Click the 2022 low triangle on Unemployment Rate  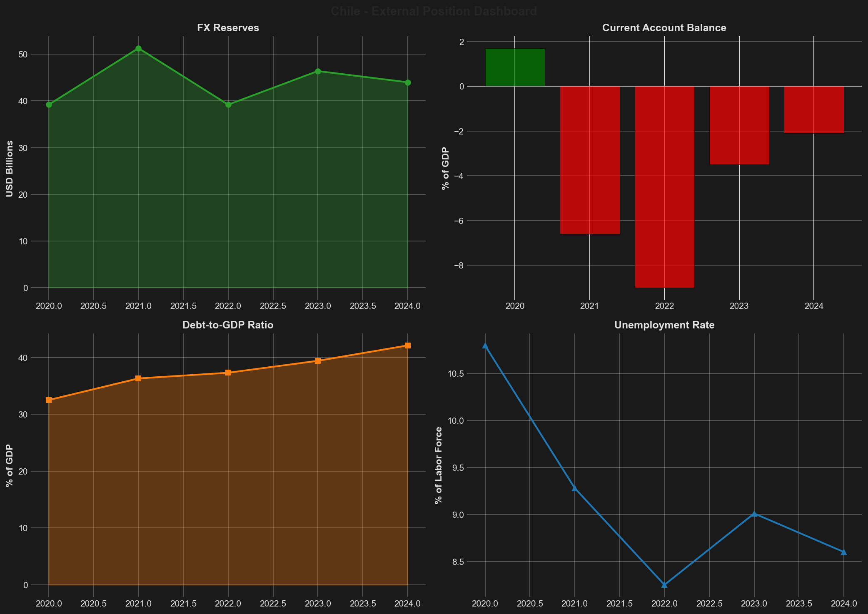click(x=664, y=585)
